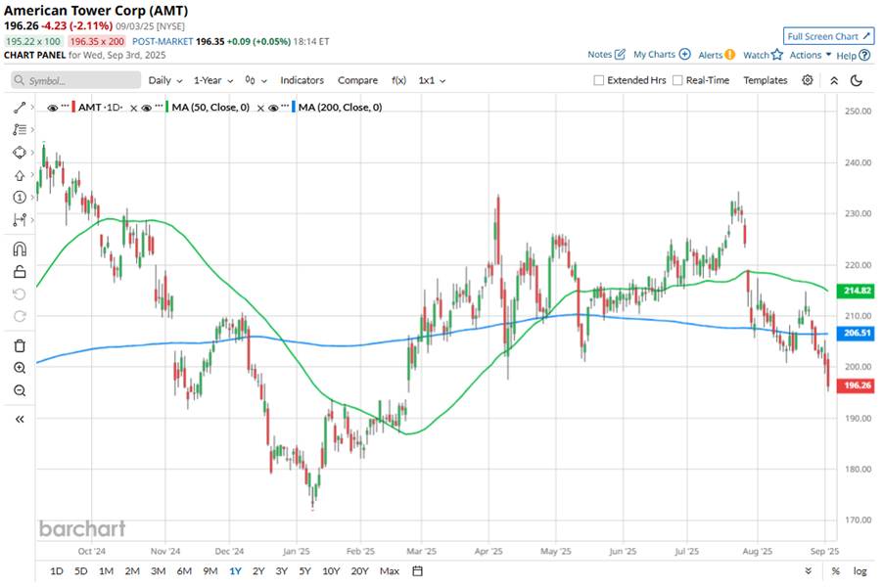Screen dimensions: 884x588
Task: Toggle percent scale mode
Action: point(835,571)
